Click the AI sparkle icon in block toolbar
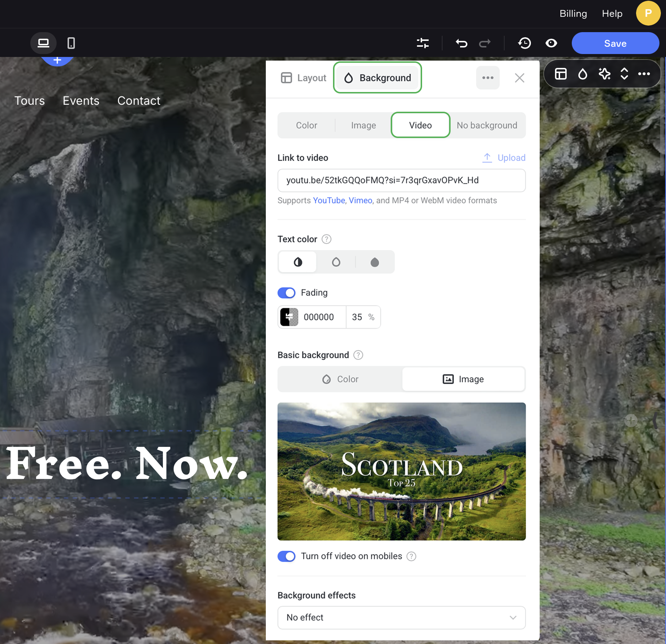 coord(604,74)
